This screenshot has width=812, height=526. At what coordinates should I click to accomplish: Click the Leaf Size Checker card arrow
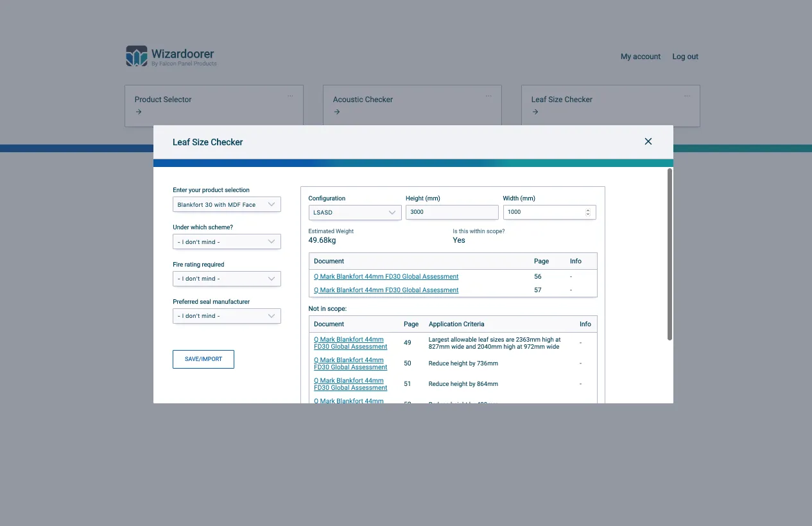pyautogui.click(x=535, y=112)
